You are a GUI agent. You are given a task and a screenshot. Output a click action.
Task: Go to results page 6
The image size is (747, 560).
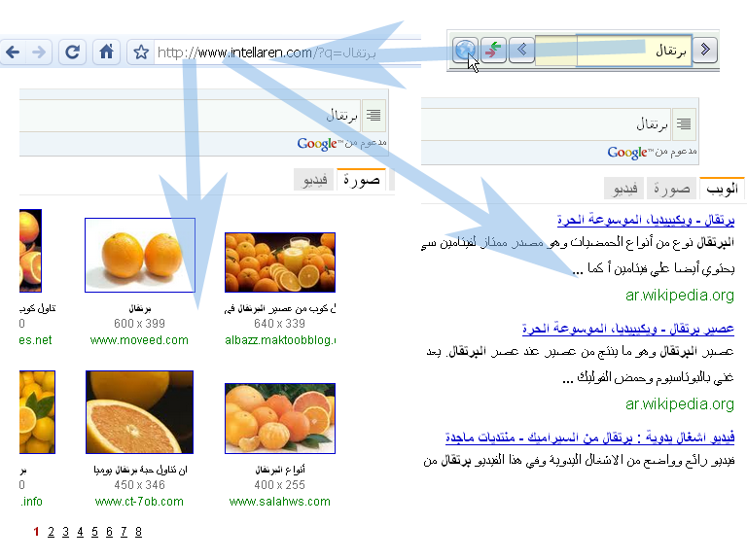click(109, 532)
